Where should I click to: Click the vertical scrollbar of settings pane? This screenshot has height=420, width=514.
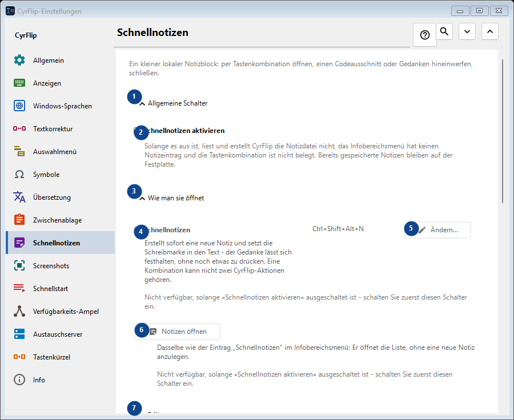click(503, 131)
